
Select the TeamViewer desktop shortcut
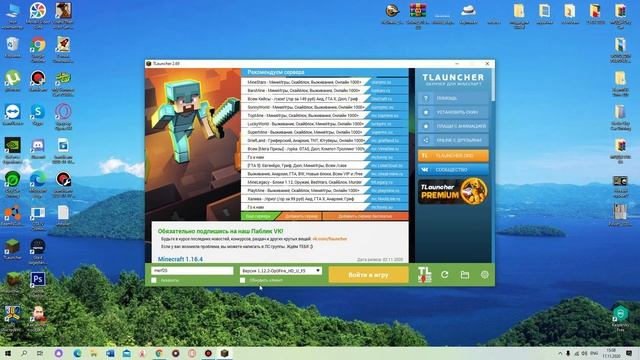point(12,115)
